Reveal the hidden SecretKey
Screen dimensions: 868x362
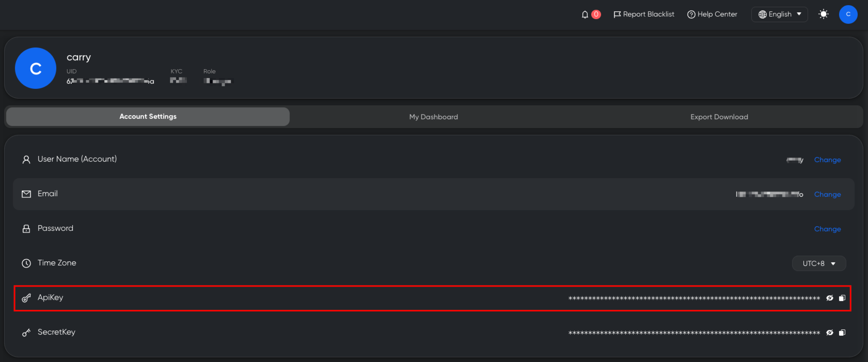(830, 333)
